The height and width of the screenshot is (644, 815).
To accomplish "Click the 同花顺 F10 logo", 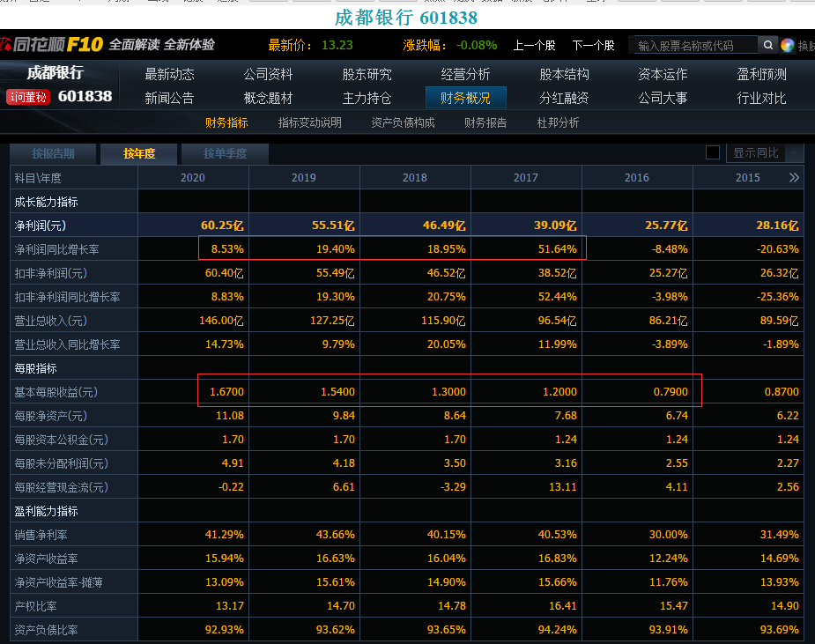I will point(52,45).
